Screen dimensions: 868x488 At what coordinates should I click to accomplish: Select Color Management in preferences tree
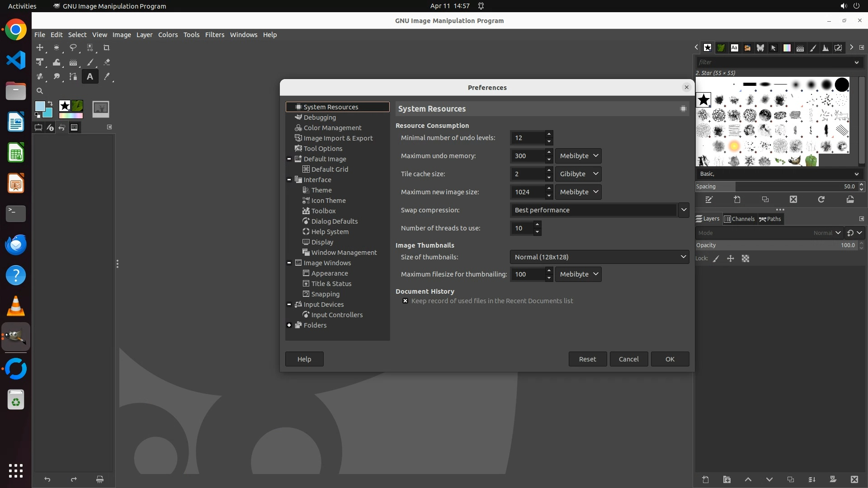pyautogui.click(x=332, y=128)
